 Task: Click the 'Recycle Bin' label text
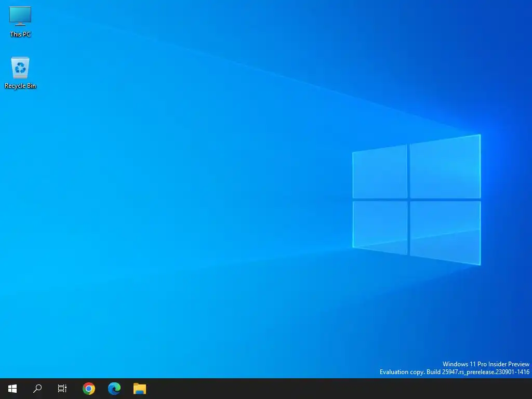tap(20, 86)
